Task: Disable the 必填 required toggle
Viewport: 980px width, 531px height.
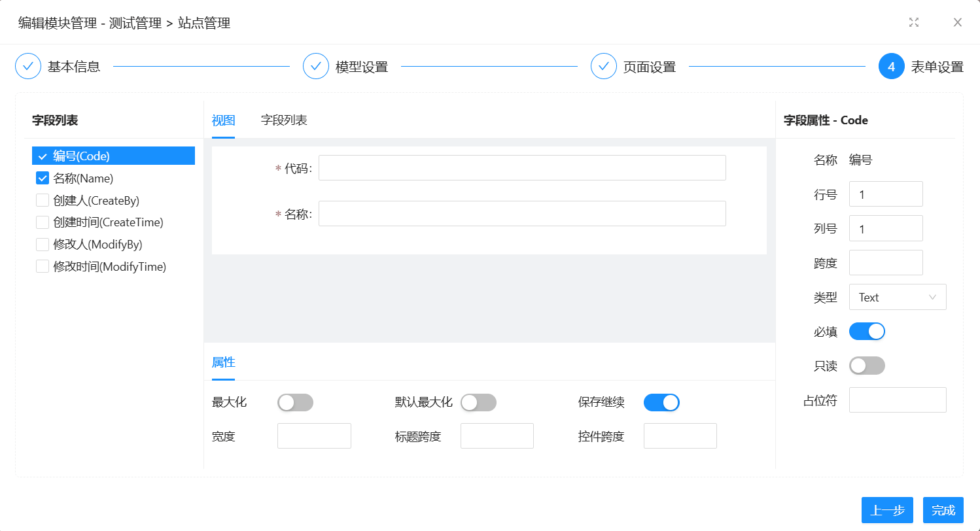Action: coord(867,332)
